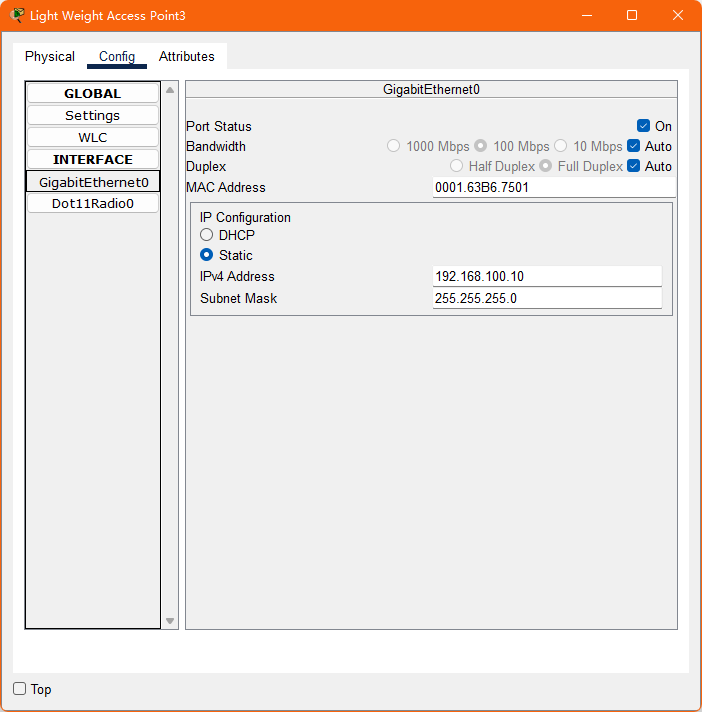Select 10 Mbps bandwidth

coord(560,146)
